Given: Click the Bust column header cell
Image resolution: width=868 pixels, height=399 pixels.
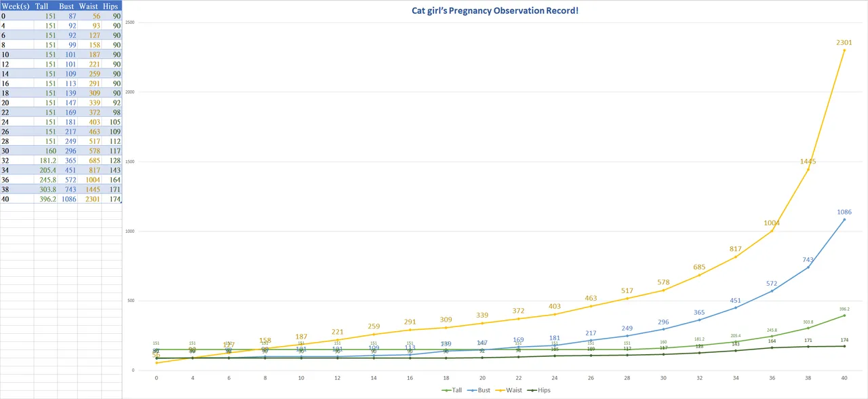Looking at the screenshot, I should (x=66, y=6).
